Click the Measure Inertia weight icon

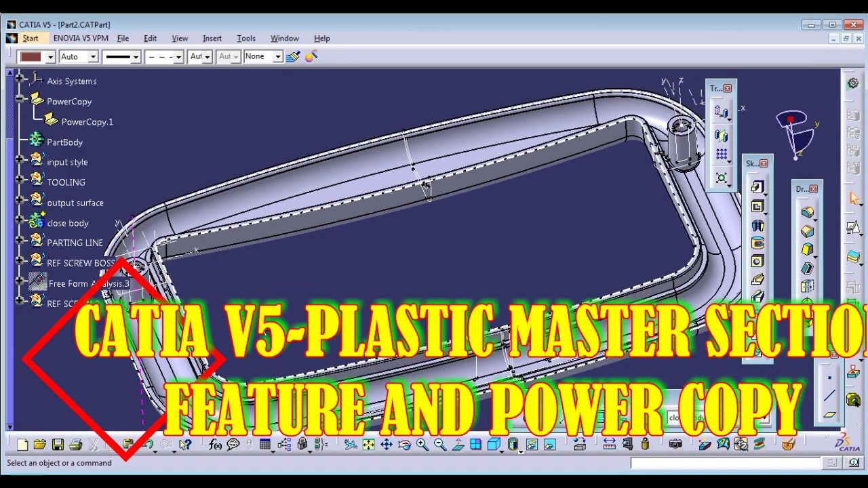(x=645, y=445)
